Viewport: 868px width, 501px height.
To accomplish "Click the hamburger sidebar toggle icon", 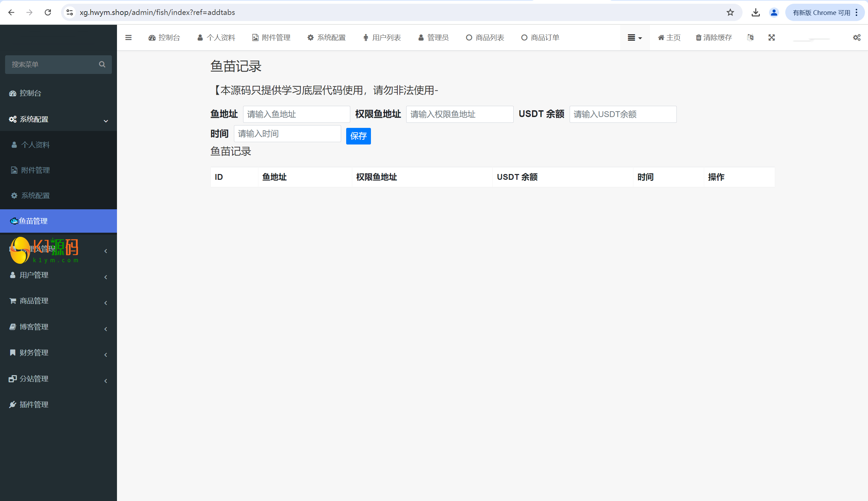I will (128, 38).
